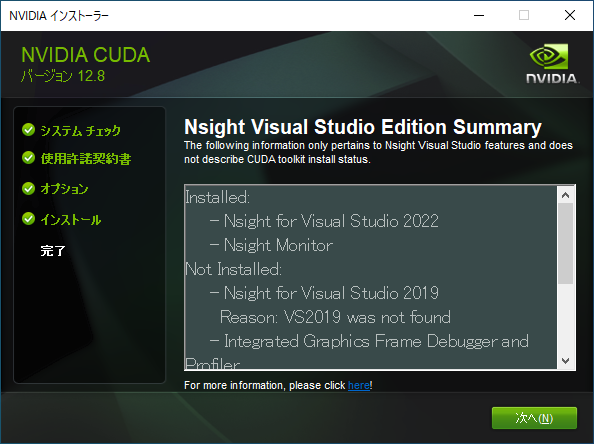Select the オプション step label
This screenshot has width=594, height=444.
[x=64, y=189]
